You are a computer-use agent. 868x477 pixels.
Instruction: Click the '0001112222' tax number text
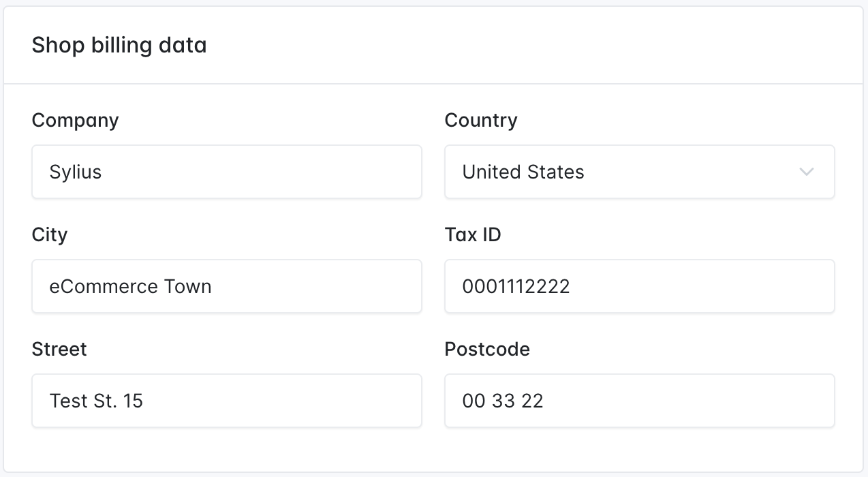click(516, 286)
